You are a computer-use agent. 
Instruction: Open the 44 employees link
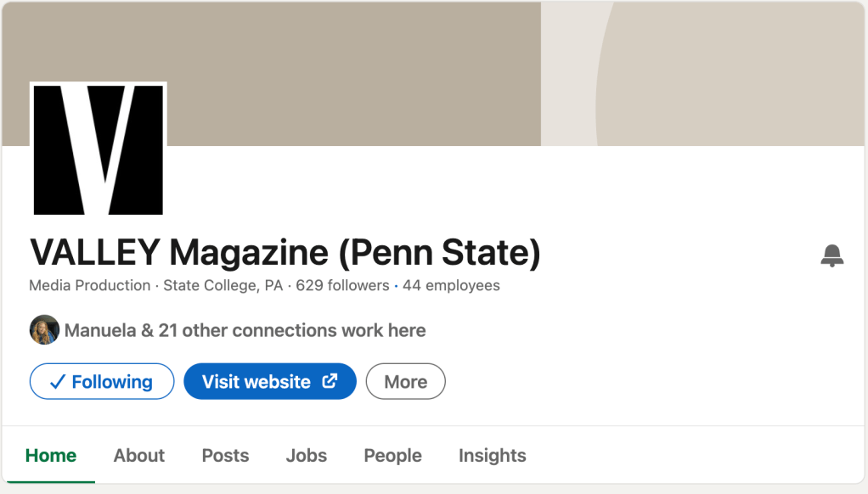click(451, 286)
